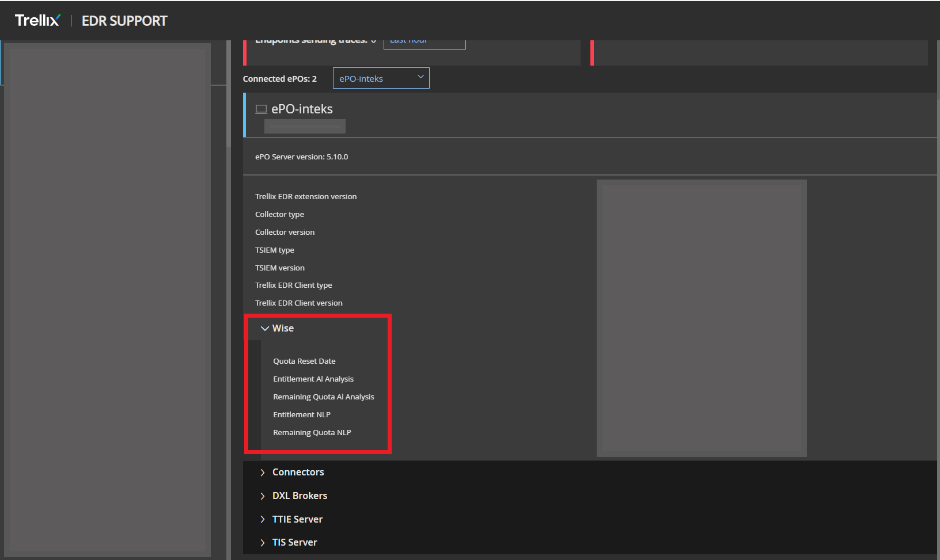
Task: Click the Collector version row
Action: pos(285,232)
